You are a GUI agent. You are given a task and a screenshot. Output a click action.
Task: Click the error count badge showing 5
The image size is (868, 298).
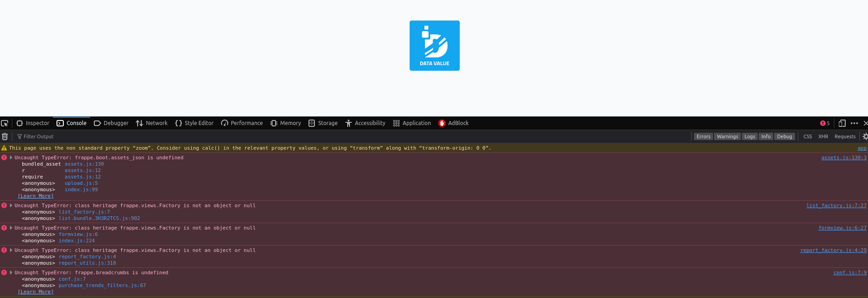(825, 123)
